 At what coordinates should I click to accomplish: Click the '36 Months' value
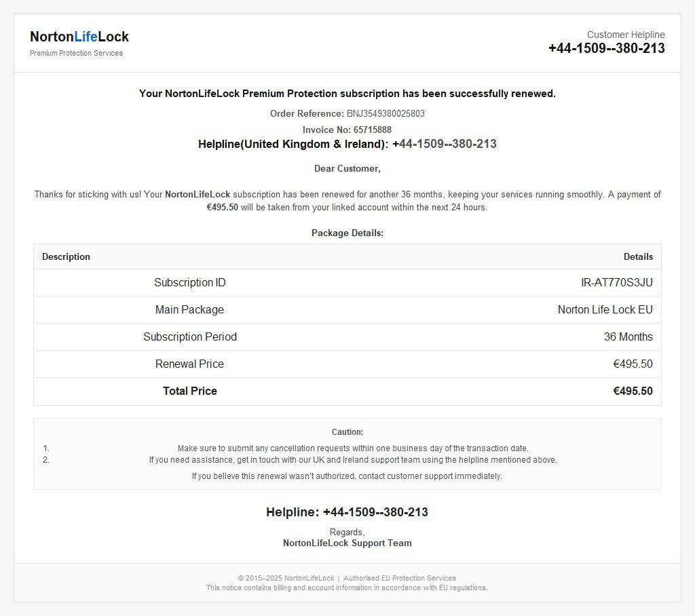pos(628,336)
